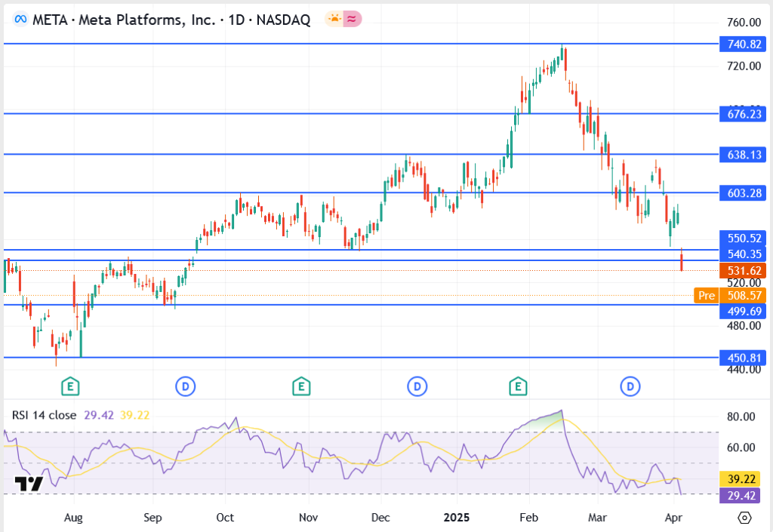The height and width of the screenshot is (532, 773).
Task: Select the 450.81 support level label
Action: 743,358
